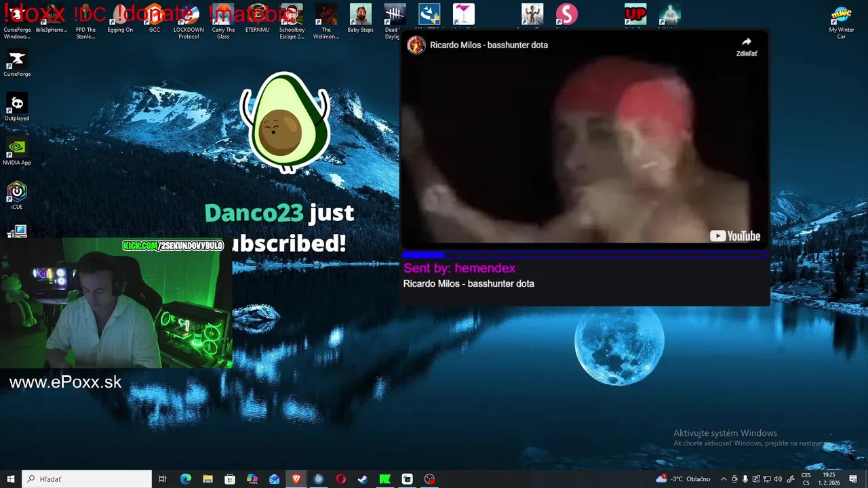Image resolution: width=868 pixels, height=488 pixels.
Task: Switch to Brave browser in the taskbar
Action: click(296, 479)
